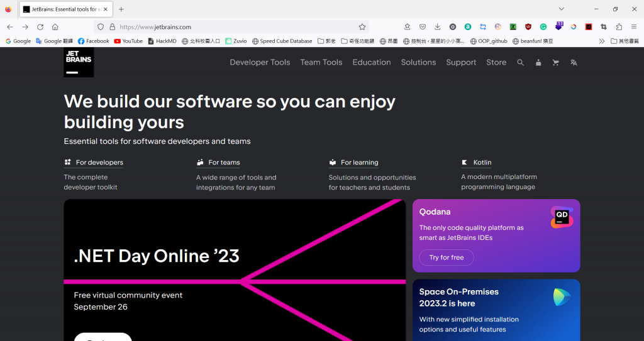Viewport: 644px width, 341px height.
Task: Open the Speed Cube Database bookmark
Action: click(282, 41)
